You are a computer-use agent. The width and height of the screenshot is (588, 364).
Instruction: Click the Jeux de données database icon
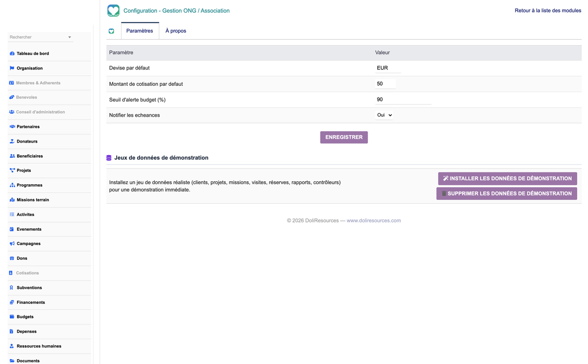click(109, 158)
